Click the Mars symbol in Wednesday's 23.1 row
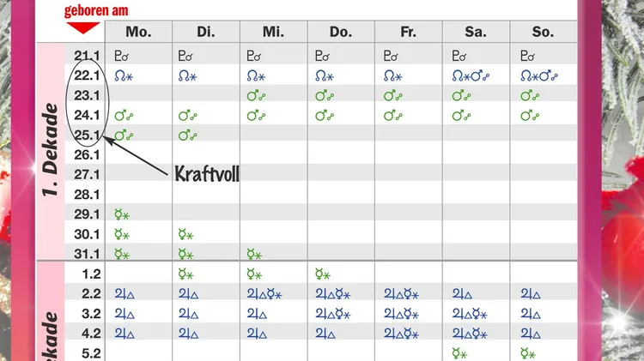This screenshot has height=361, width=644. 252,95
